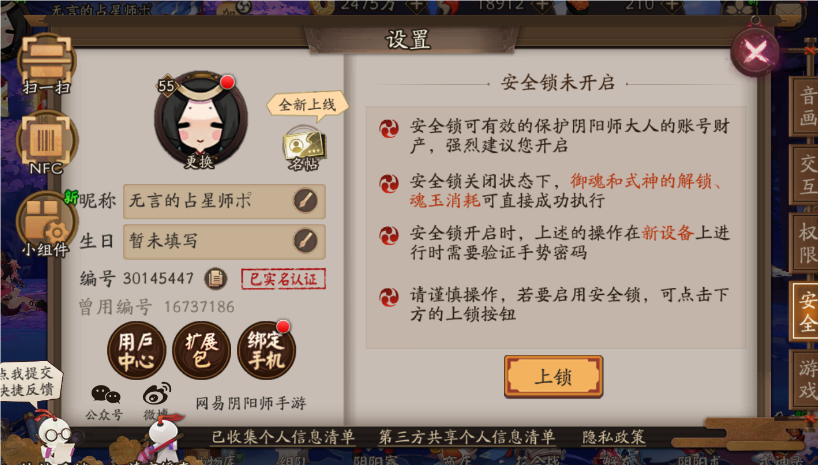Copy the ID number 30145447
Viewport: 818px width, 465px height.
215,279
